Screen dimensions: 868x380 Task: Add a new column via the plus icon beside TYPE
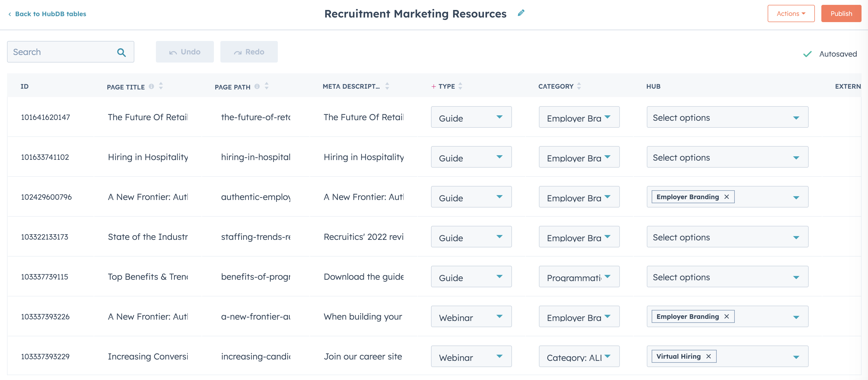tap(433, 86)
